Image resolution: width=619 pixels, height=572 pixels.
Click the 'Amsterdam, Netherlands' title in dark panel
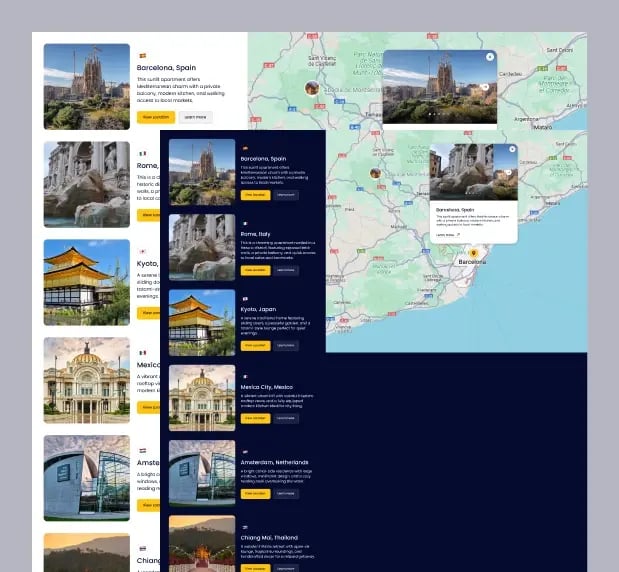coord(274,462)
